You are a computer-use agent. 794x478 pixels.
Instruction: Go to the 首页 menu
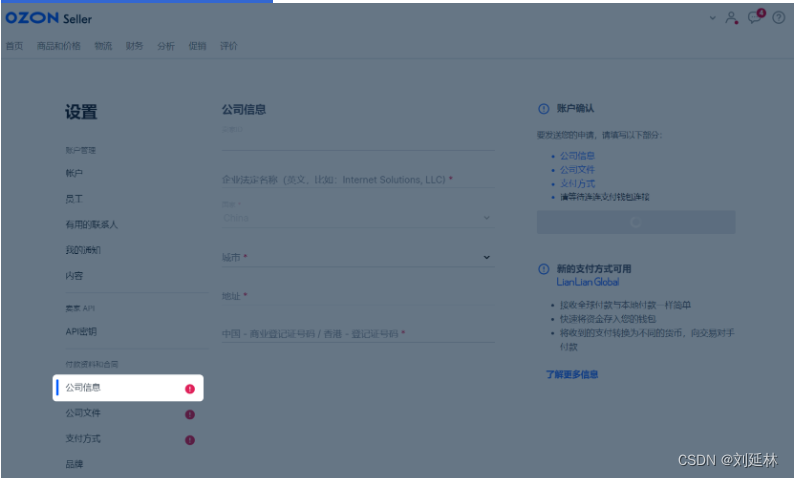[14, 46]
